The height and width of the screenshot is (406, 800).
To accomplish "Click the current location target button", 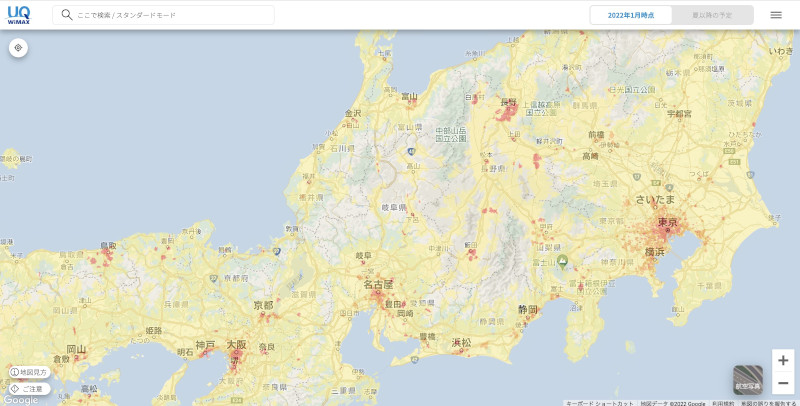I will click(x=18, y=47).
